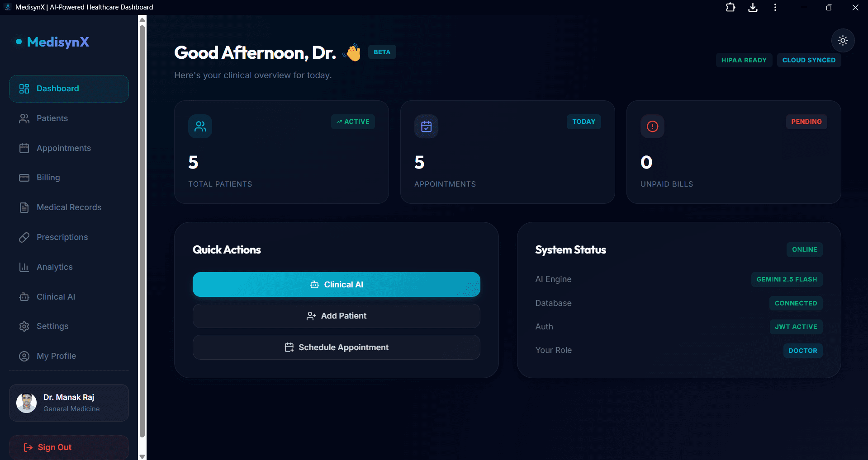
Task: Click the HIPAA READY badge
Action: point(744,60)
